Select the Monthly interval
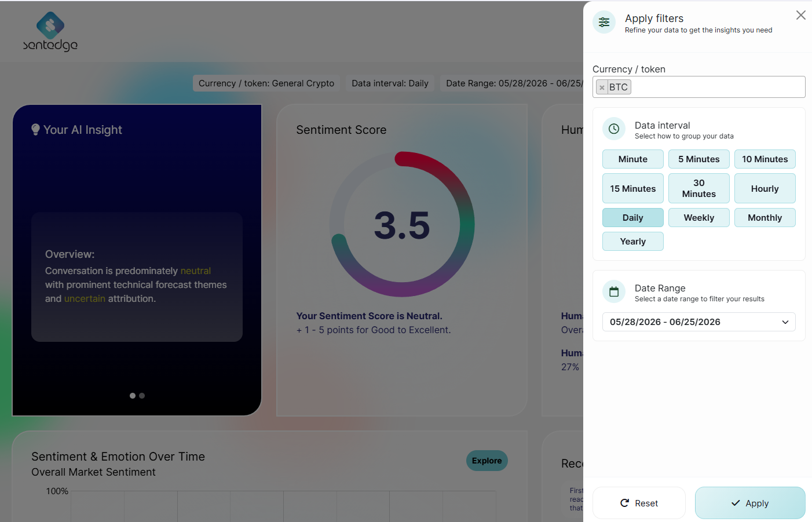The image size is (812, 522). pos(765,218)
